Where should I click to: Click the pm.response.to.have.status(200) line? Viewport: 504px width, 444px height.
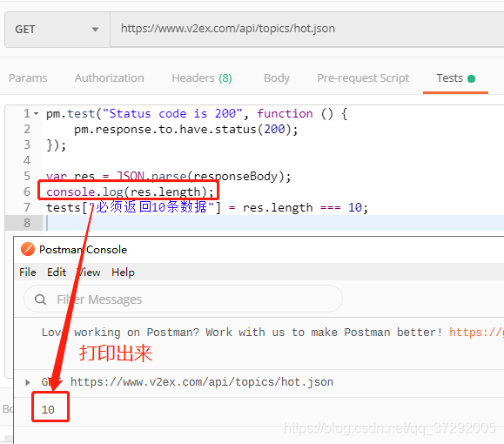(x=186, y=129)
